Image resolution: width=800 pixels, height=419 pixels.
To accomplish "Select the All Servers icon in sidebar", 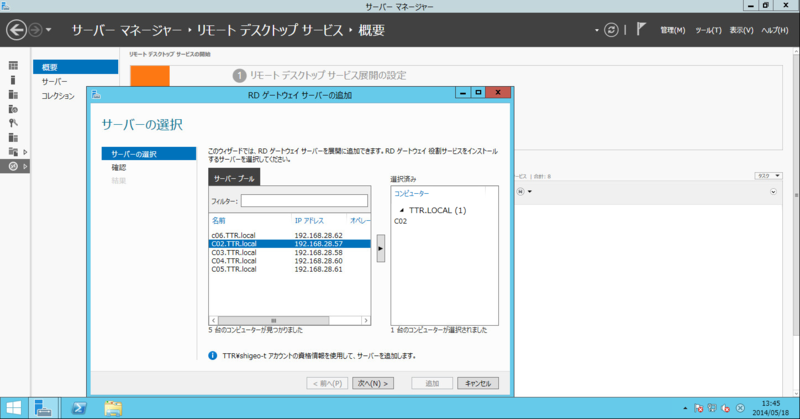I will [x=13, y=94].
